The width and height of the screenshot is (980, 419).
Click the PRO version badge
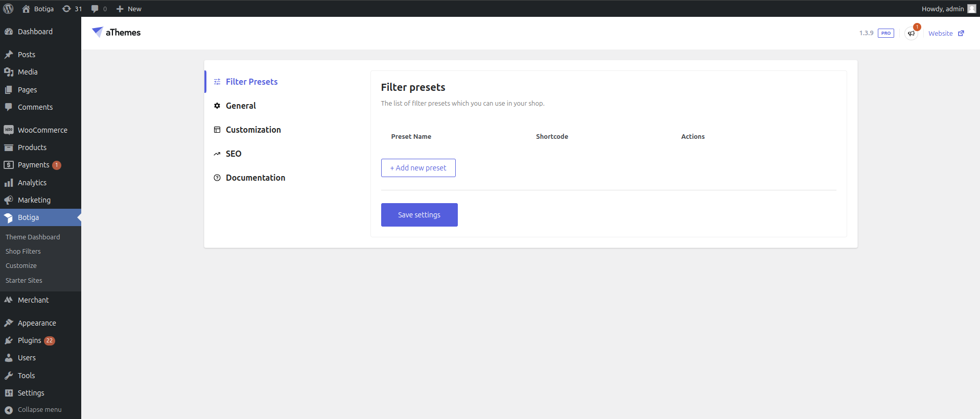(x=885, y=33)
